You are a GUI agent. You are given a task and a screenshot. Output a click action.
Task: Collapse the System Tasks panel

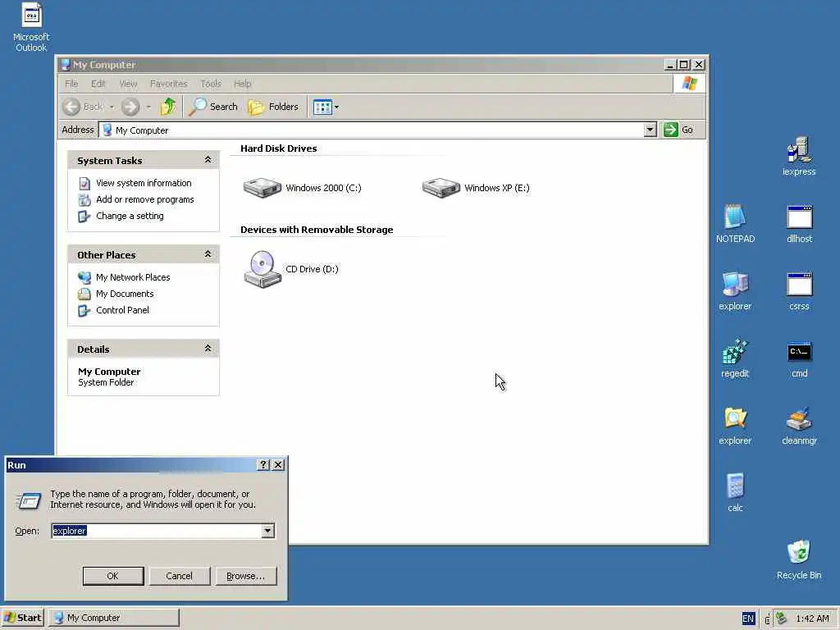click(x=208, y=160)
